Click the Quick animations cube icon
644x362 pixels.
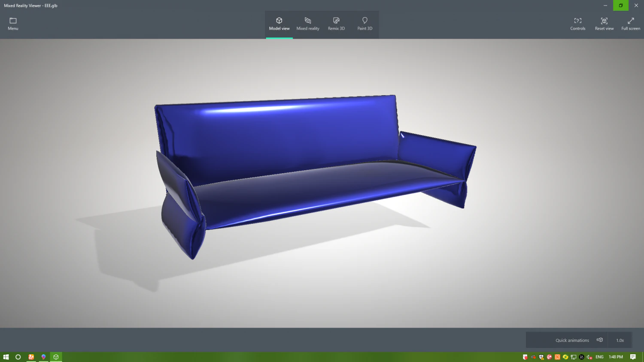tap(599, 340)
